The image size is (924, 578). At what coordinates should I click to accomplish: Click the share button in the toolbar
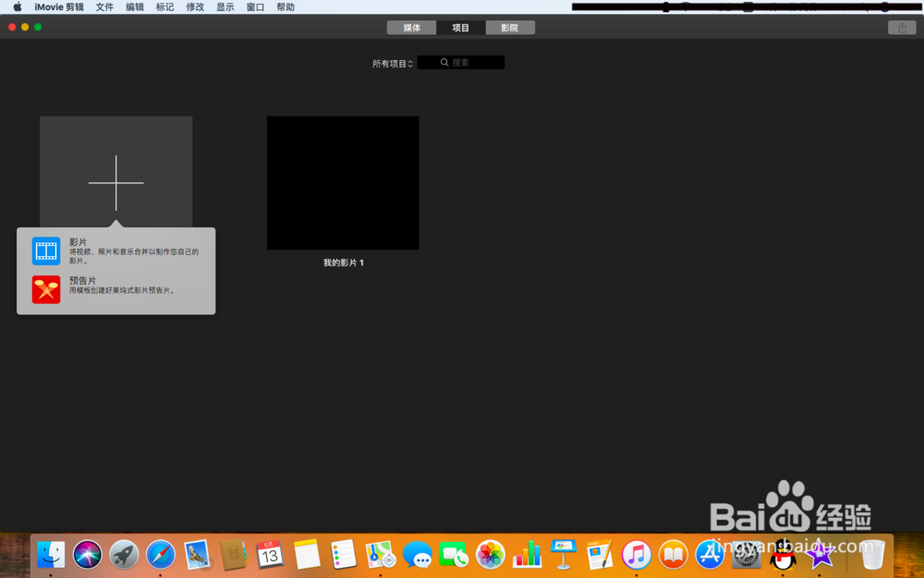(x=902, y=28)
